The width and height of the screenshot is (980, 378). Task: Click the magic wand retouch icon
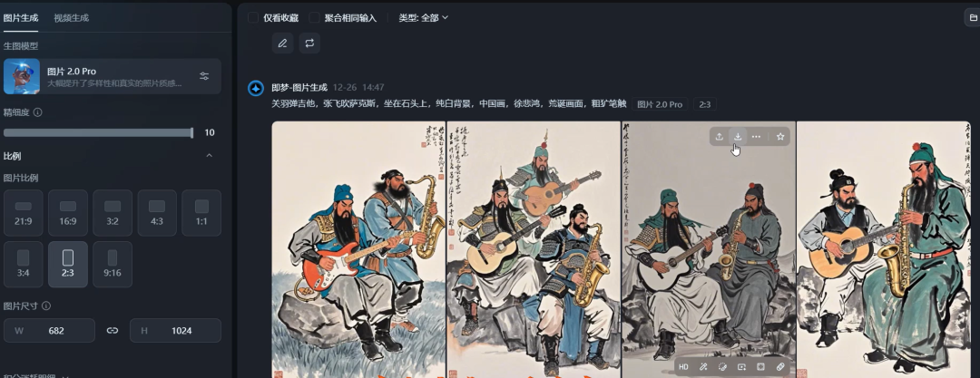click(703, 367)
